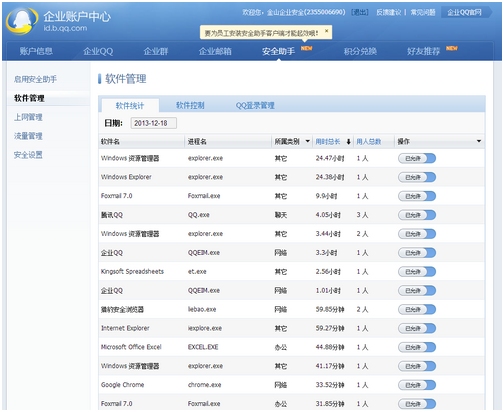Toggle the switch for Kingsoft Spreadsheets row
The image size is (504, 412).
pos(417,272)
